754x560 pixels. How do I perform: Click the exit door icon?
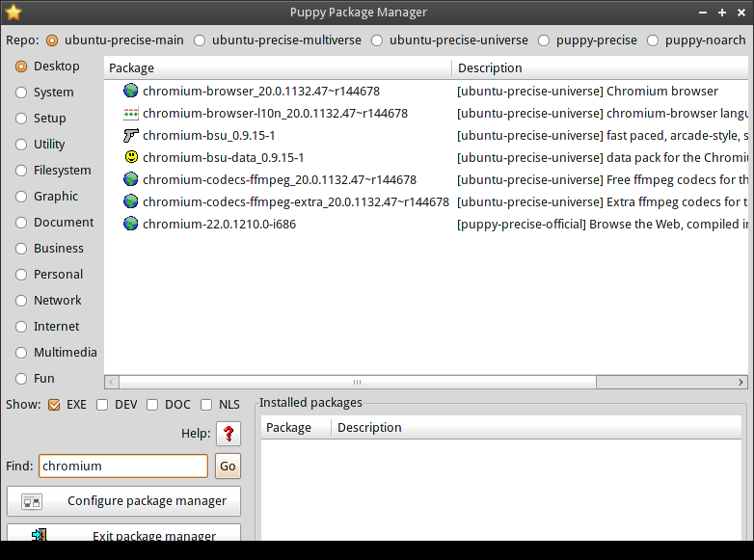coord(39,534)
